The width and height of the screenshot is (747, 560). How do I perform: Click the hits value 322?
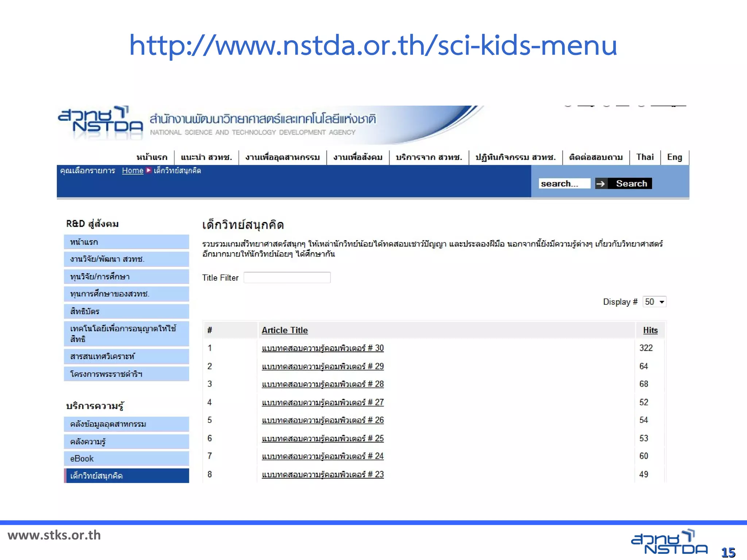click(x=646, y=348)
